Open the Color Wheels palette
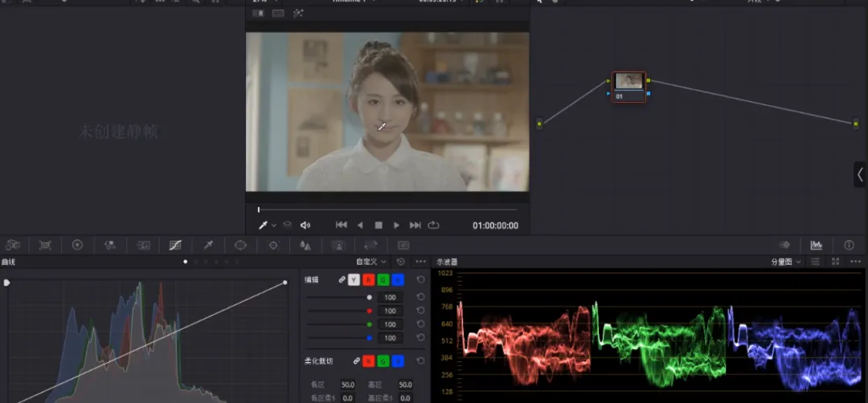 (x=77, y=245)
